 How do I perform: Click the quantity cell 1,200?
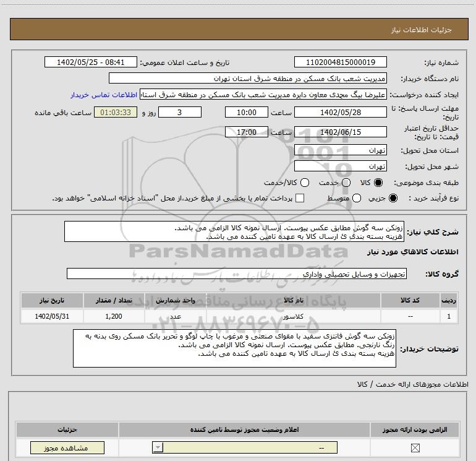(x=114, y=316)
